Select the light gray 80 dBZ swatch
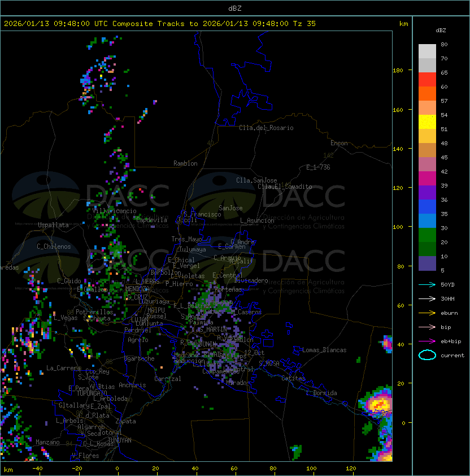 pyautogui.click(x=427, y=51)
